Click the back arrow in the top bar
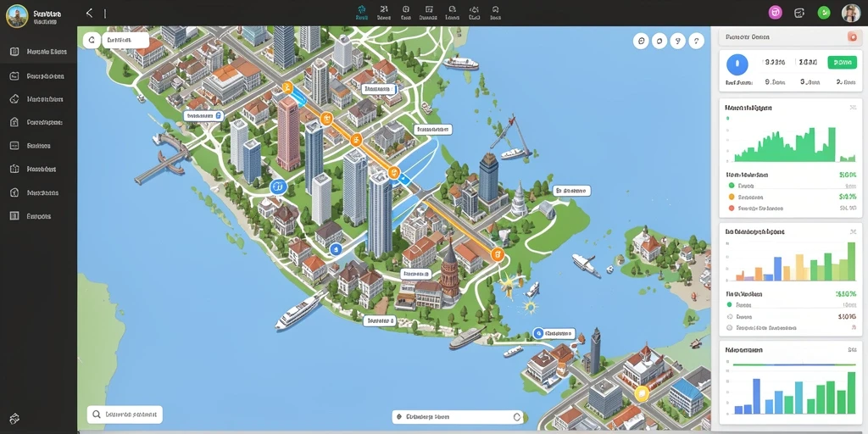Viewport: 868px width, 434px height. pyautogui.click(x=89, y=13)
